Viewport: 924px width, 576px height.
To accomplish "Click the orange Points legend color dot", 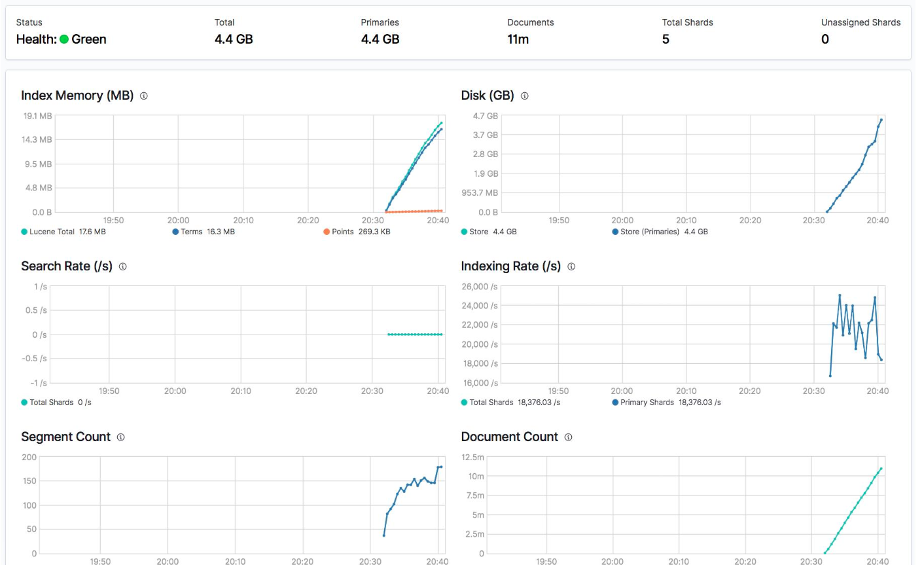I will coord(327,232).
